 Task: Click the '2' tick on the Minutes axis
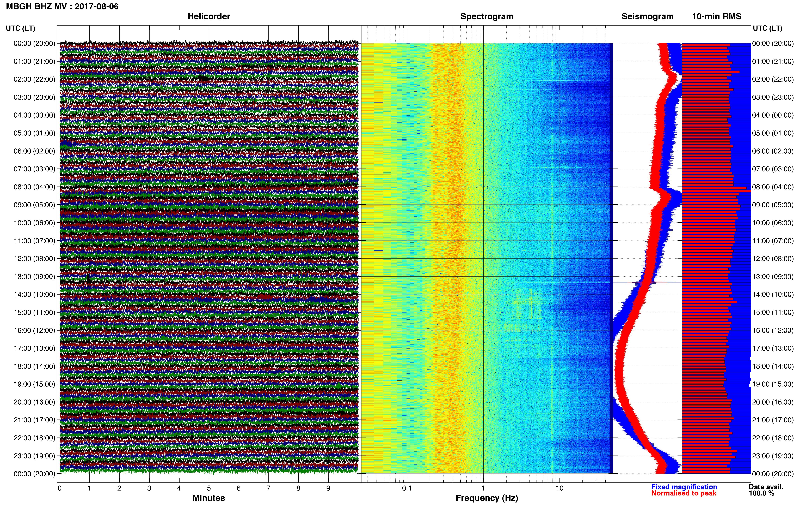[x=119, y=488]
